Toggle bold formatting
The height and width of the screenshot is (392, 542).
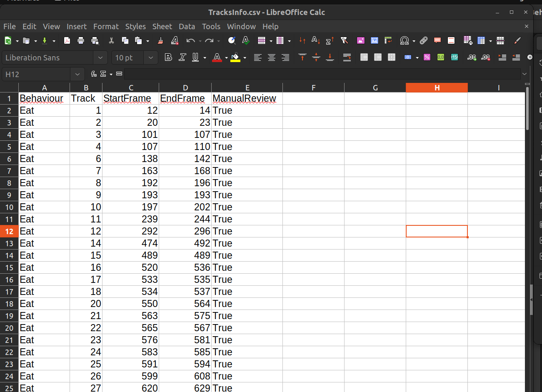coord(168,57)
